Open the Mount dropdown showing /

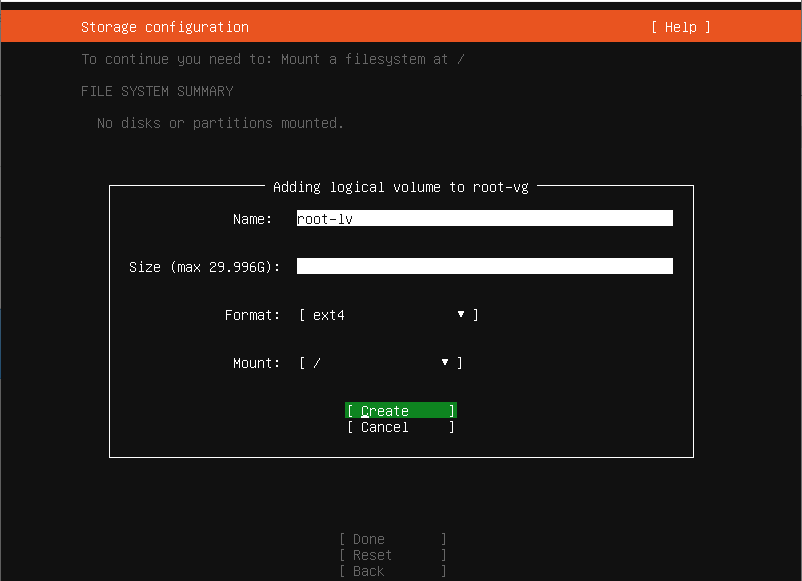pyautogui.click(x=381, y=363)
